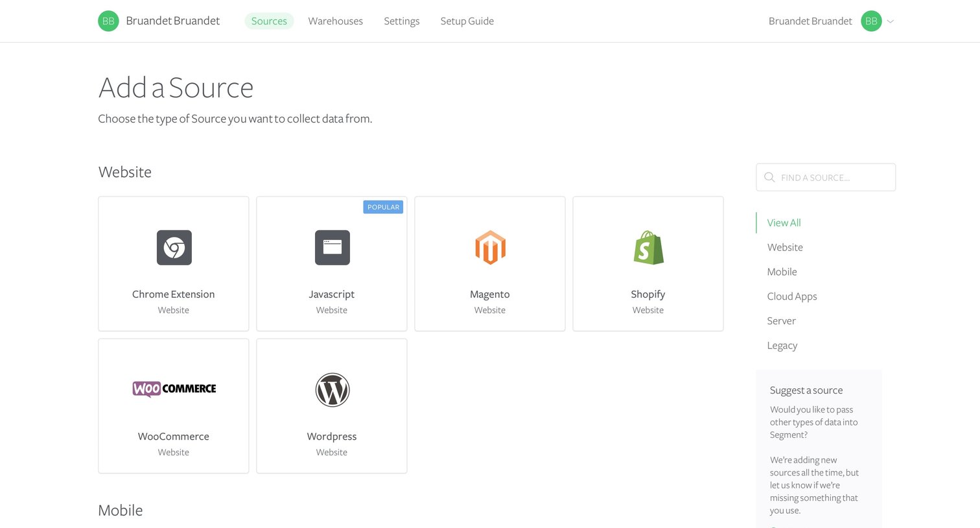980x528 pixels.
Task: Click the WooCommerce card title text
Action: click(x=174, y=437)
